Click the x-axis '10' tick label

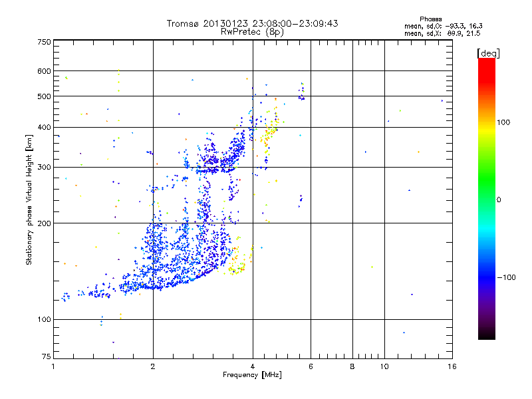tap(384, 366)
